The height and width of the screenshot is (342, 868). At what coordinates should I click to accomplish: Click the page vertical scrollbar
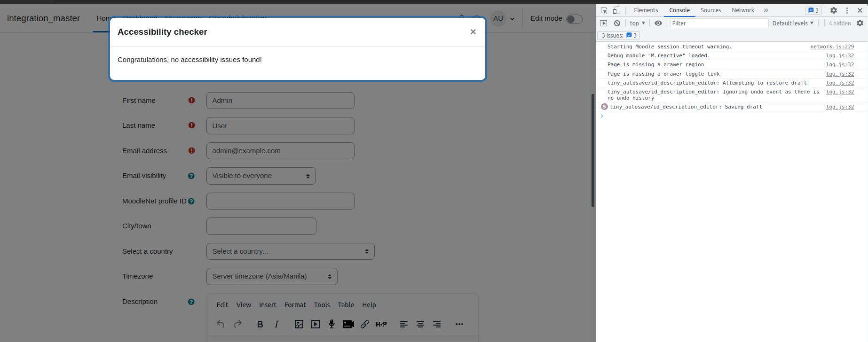(x=593, y=150)
